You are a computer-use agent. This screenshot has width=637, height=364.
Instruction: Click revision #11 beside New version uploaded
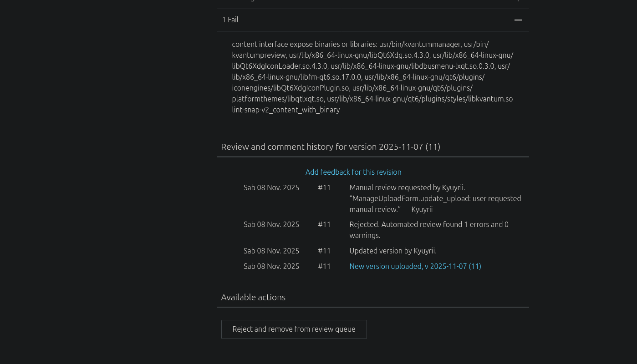pyautogui.click(x=324, y=266)
